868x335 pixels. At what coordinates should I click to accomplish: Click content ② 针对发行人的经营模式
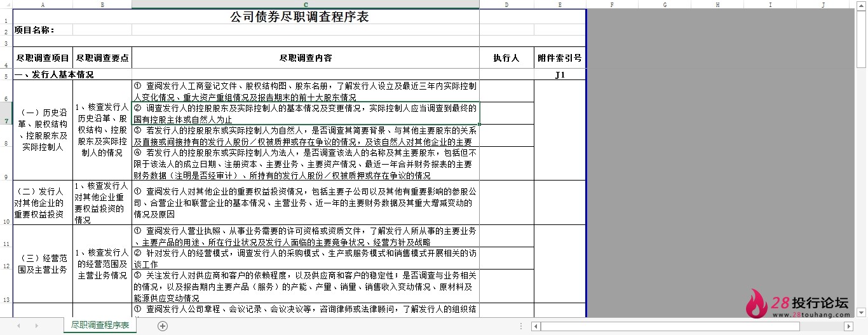pyautogui.click(x=306, y=257)
